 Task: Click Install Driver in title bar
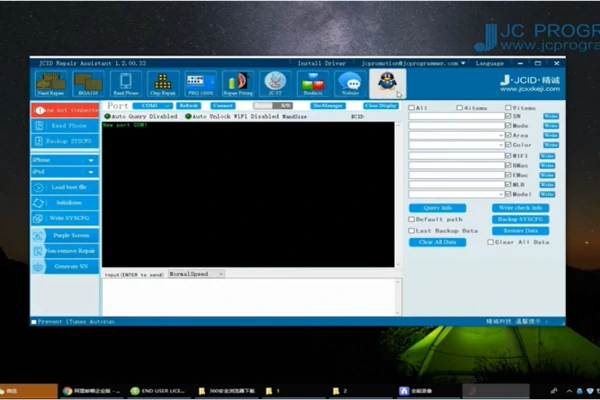click(321, 64)
